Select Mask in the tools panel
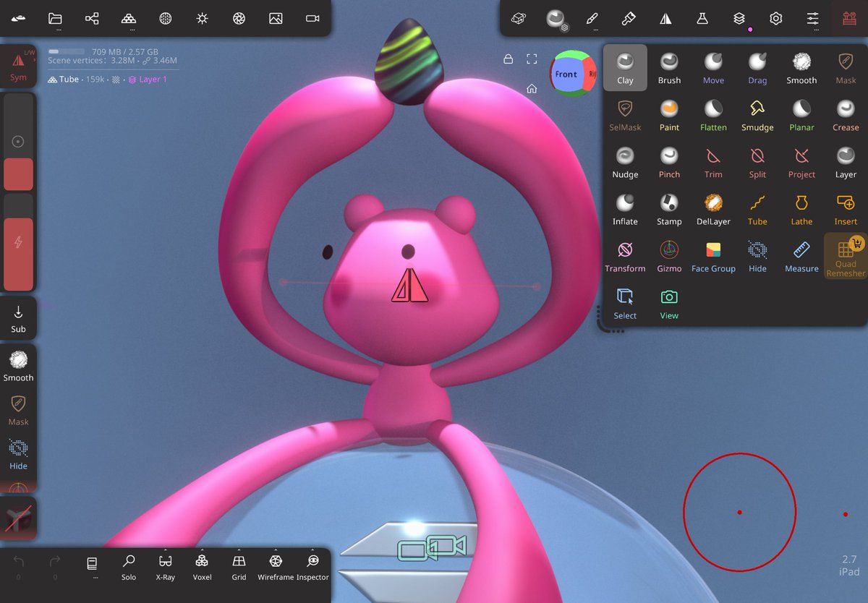Image resolution: width=868 pixels, height=603 pixels. coord(846,68)
